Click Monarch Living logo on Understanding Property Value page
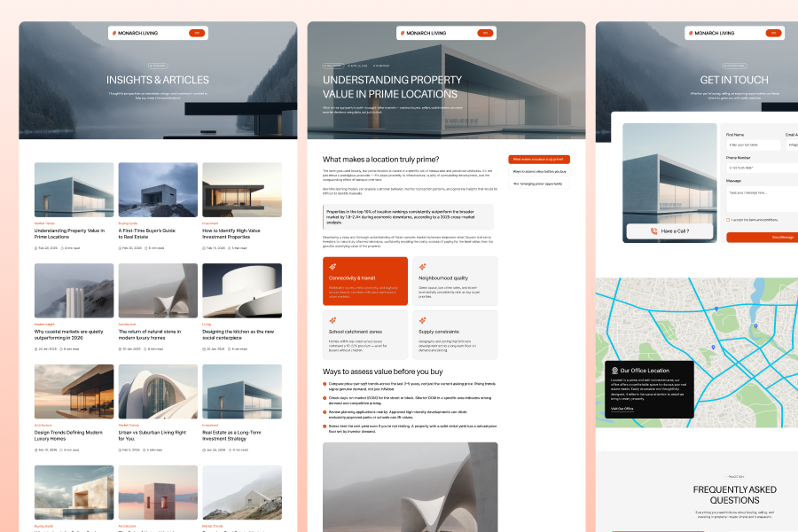Screen dimensions: 798x532 [424, 33]
